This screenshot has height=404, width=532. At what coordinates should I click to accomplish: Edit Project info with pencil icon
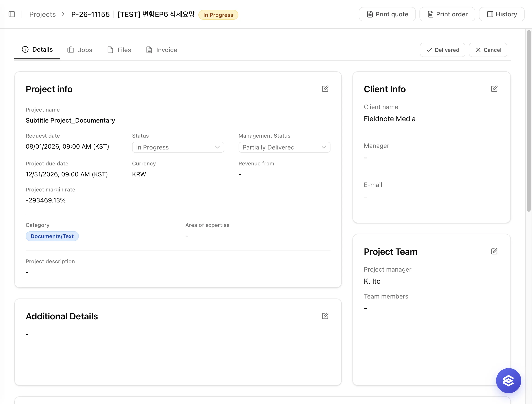click(x=325, y=89)
